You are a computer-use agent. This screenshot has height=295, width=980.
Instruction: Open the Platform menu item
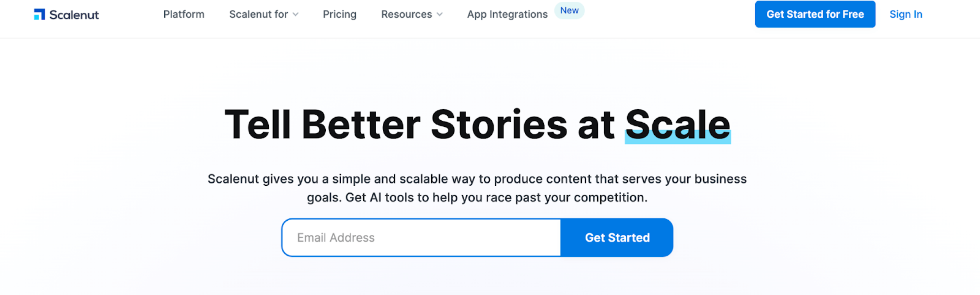coord(184,14)
